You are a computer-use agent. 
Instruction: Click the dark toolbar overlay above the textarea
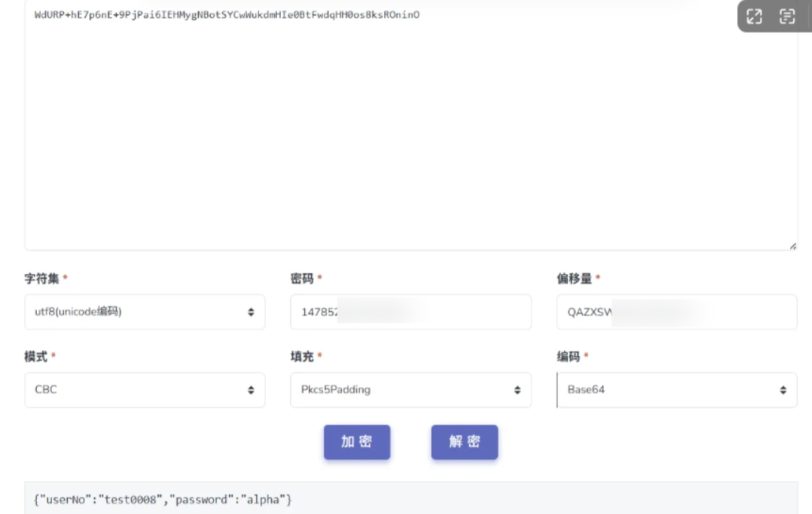(771, 17)
